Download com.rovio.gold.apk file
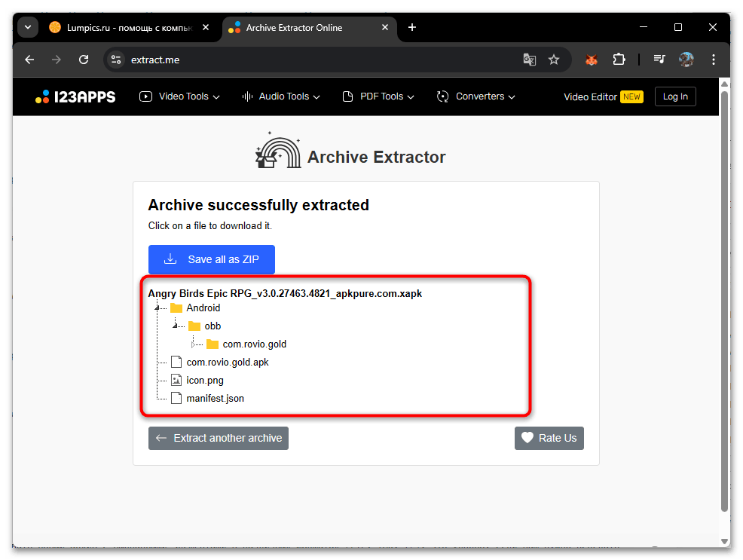Screen dimensions: 743x560 tap(228, 363)
